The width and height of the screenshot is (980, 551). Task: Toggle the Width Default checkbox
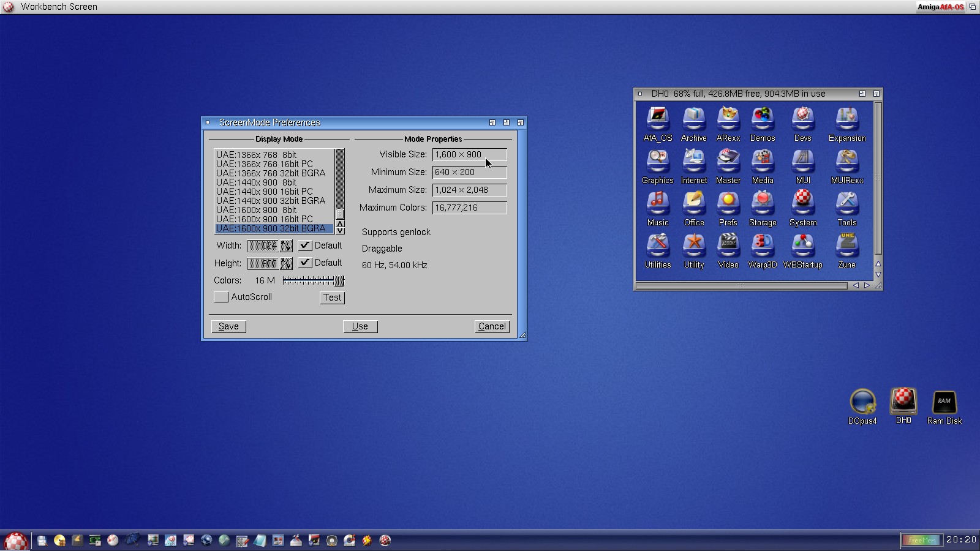click(305, 246)
